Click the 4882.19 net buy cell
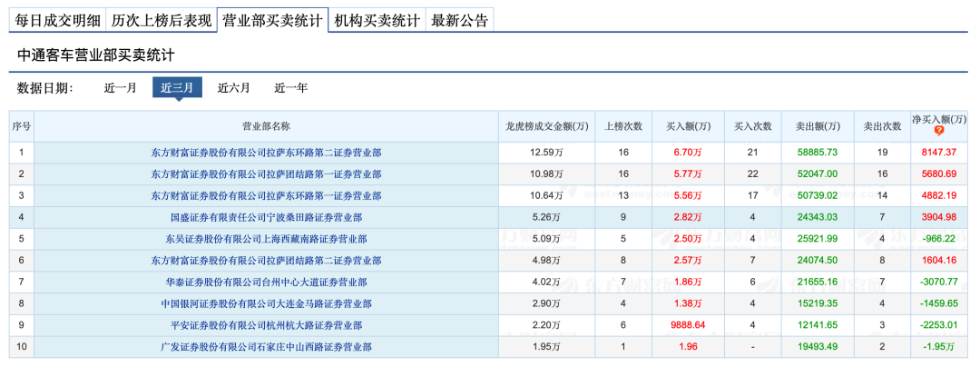 pos(939,195)
